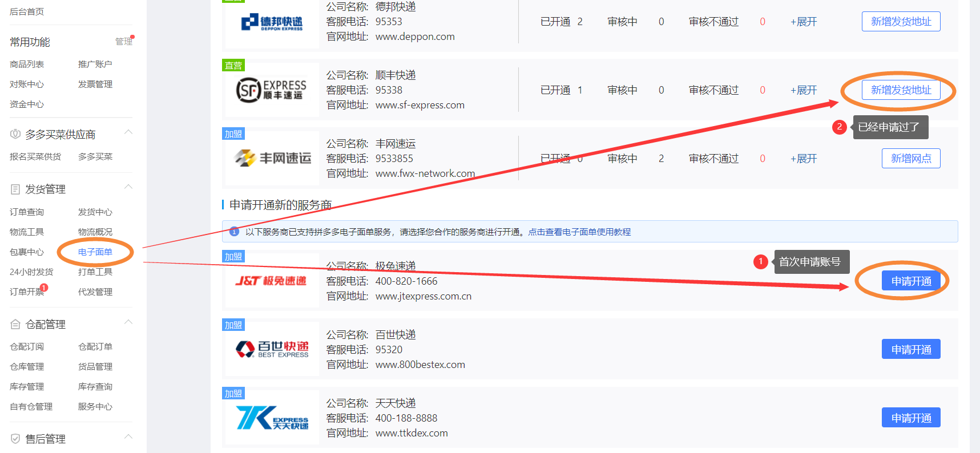Image resolution: width=980 pixels, height=453 pixels.
Task: Click the www.ttkdex.com website address
Action: click(412, 433)
